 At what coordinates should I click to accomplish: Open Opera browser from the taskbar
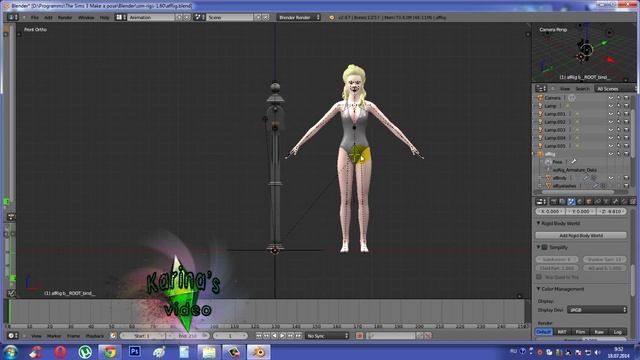click(x=60, y=351)
